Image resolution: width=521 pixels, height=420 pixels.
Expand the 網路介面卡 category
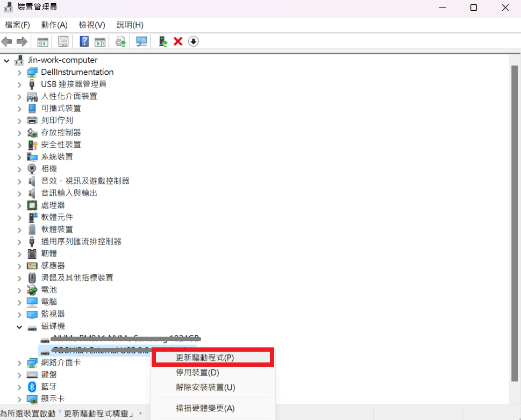(19, 362)
